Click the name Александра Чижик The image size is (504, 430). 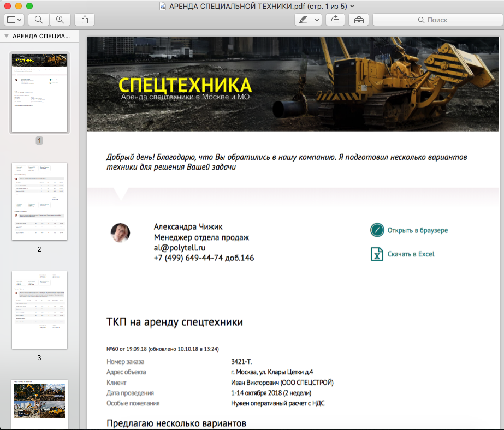point(188,226)
